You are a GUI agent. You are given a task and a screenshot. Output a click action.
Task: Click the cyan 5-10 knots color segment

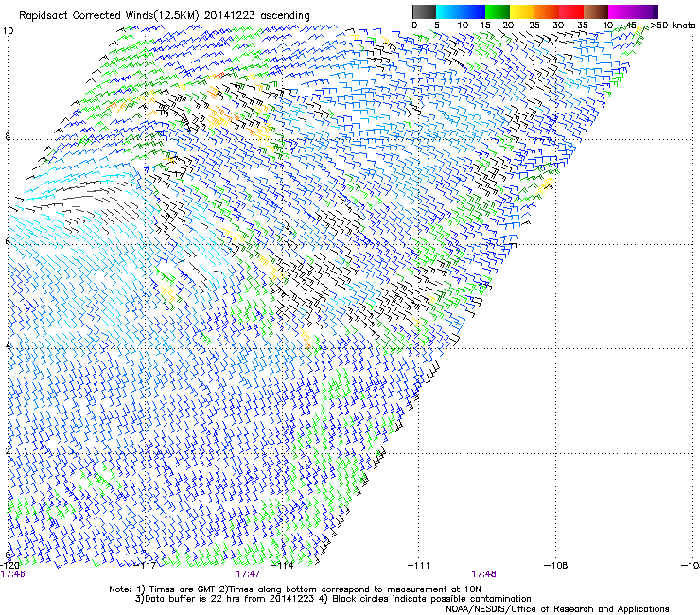[x=447, y=11]
